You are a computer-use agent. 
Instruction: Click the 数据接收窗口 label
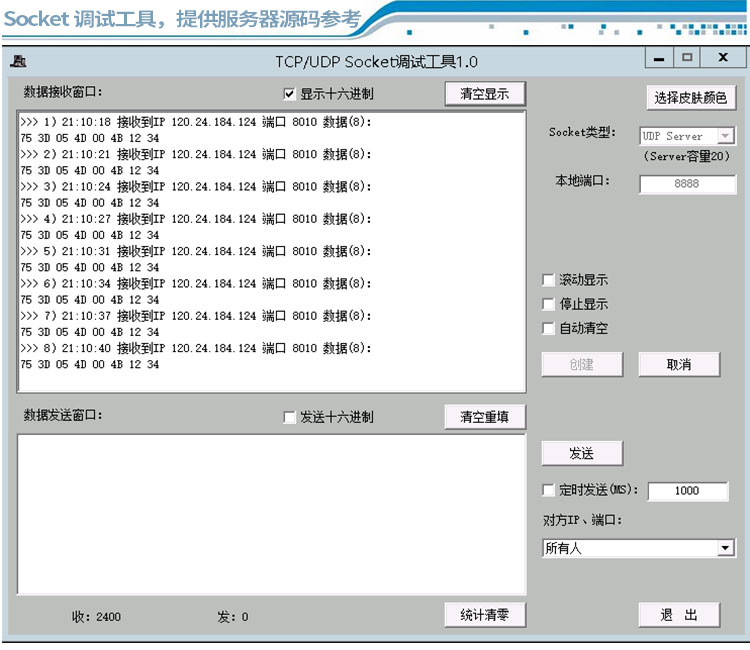63,91
